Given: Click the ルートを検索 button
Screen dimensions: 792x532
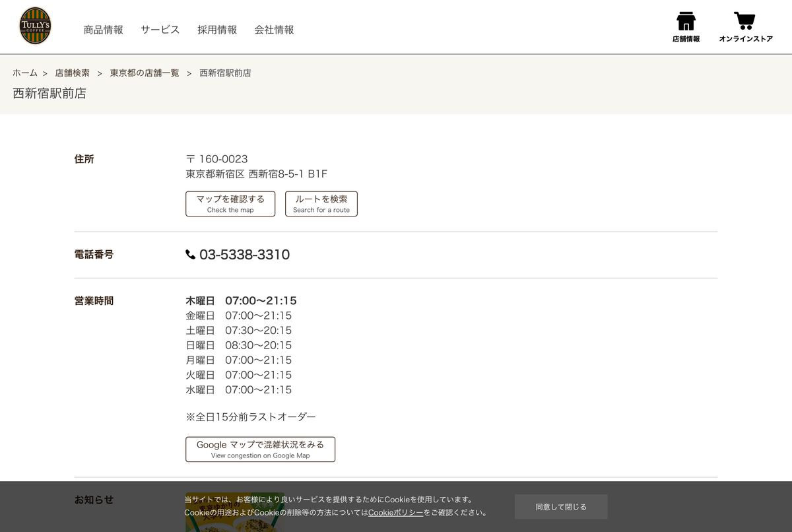Looking at the screenshot, I should point(321,204).
